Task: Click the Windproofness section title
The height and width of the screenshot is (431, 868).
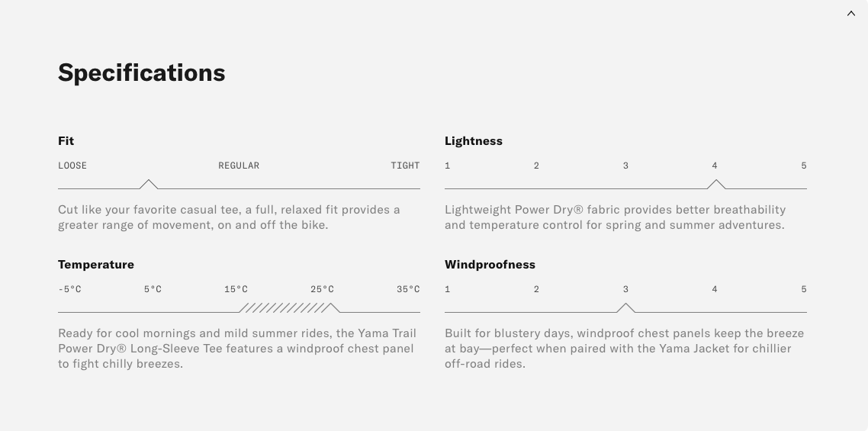Action: tap(490, 264)
